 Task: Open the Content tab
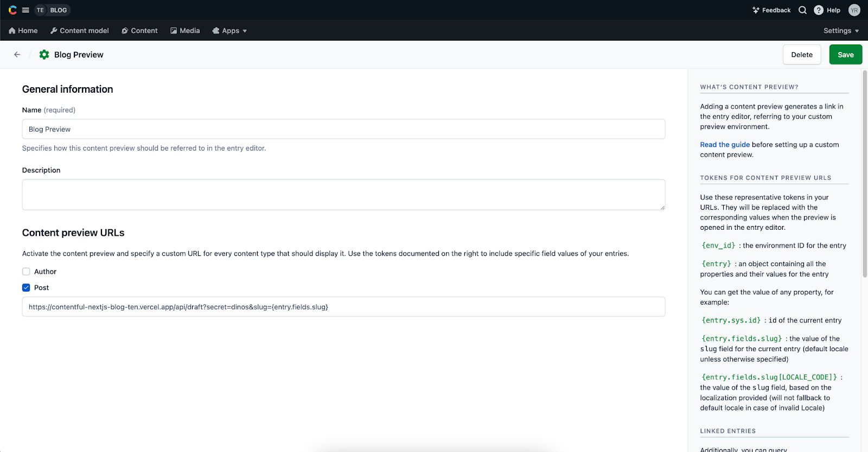pos(139,30)
